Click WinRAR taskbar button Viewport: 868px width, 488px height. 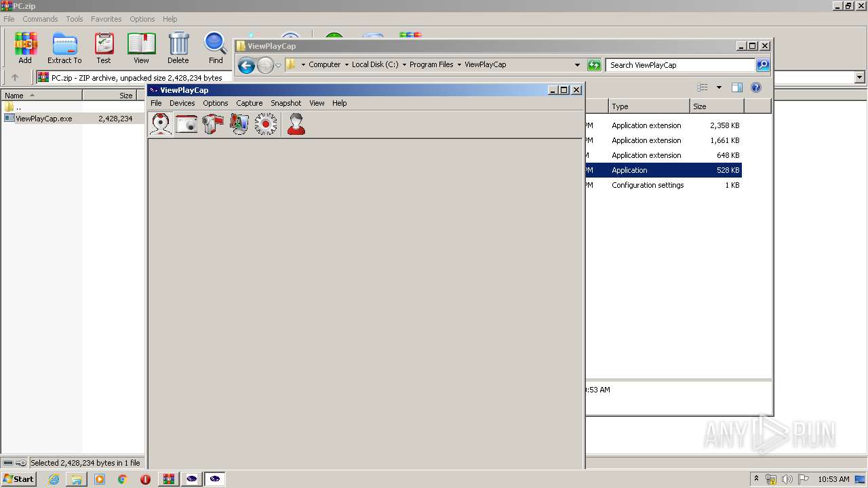(x=169, y=479)
